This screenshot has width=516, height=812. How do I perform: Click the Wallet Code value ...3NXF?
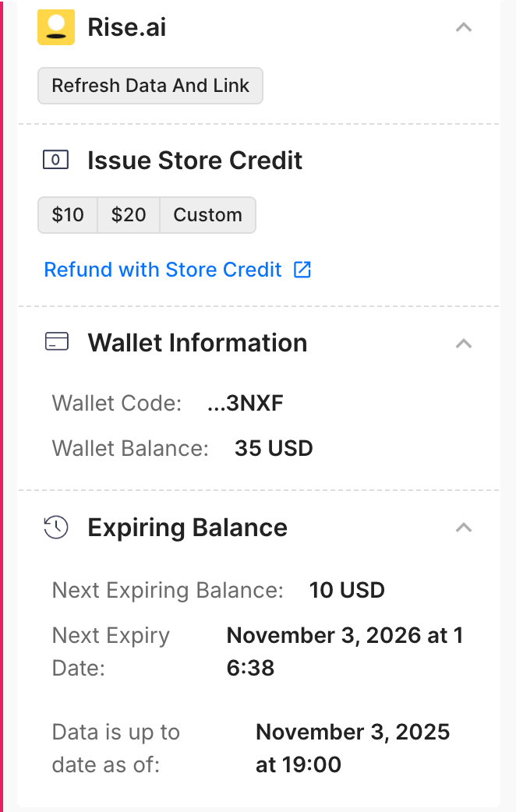[x=246, y=404]
